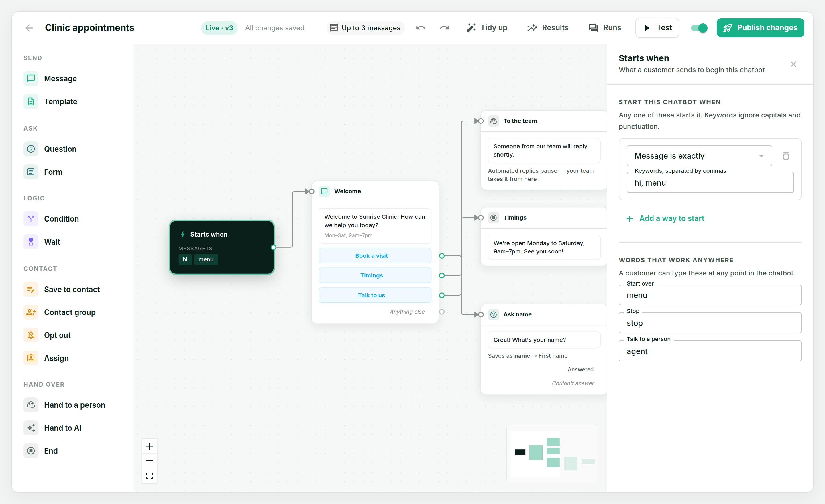
Task: Click the Talk to us option
Action: pyautogui.click(x=375, y=295)
